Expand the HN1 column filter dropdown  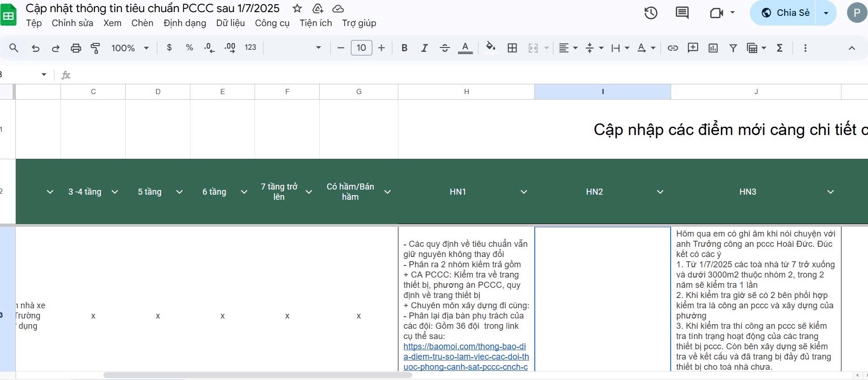coord(524,192)
